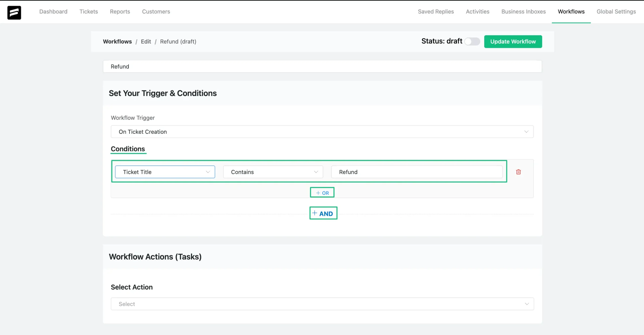Select the Workflows tab

[571, 12]
